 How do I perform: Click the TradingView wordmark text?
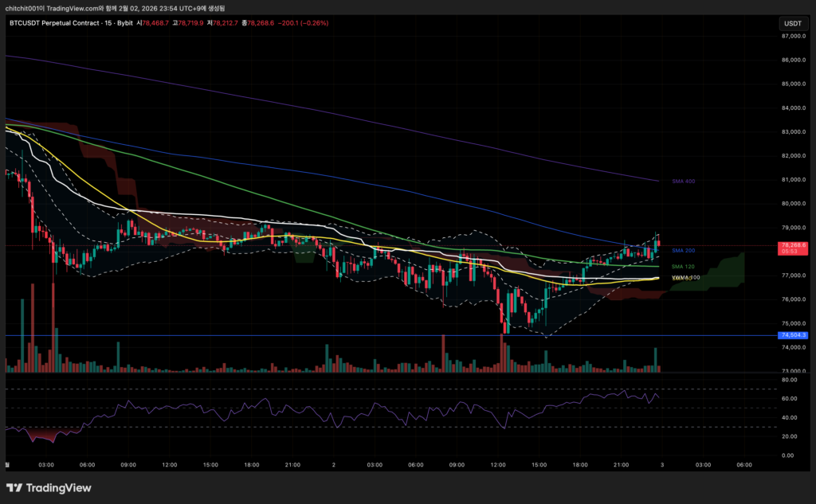pyautogui.click(x=60, y=487)
